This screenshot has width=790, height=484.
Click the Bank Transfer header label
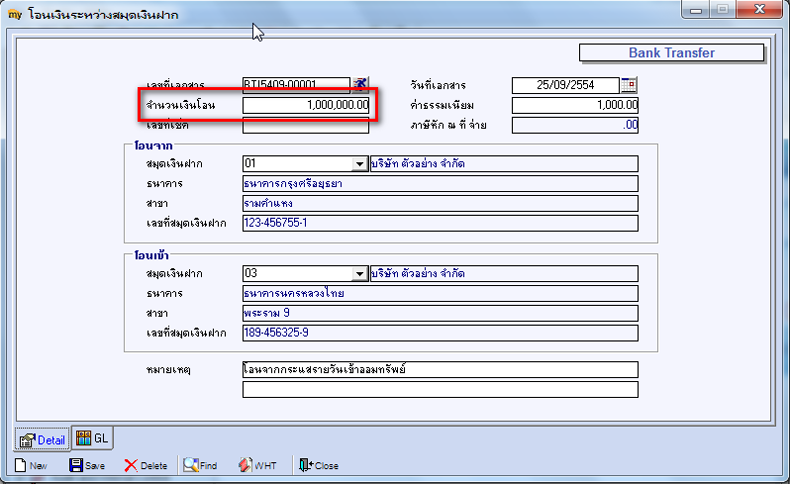[671, 53]
